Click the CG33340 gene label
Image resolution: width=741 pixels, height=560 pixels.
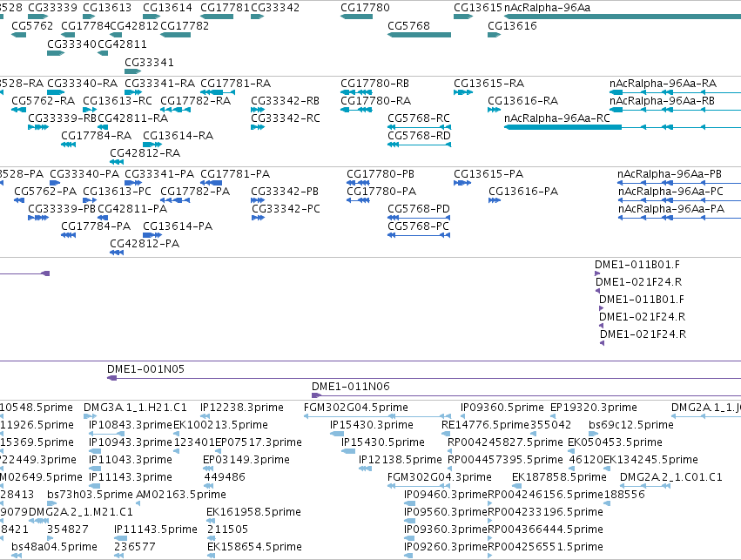(x=71, y=44)
